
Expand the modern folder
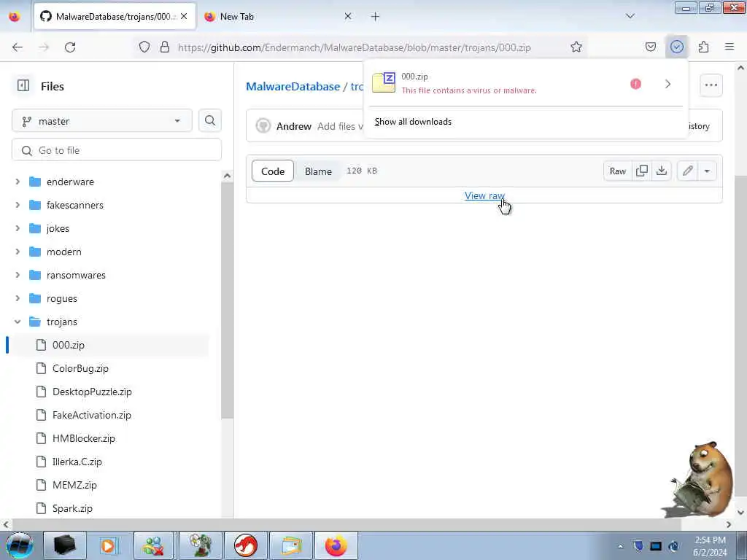(18, 252)
